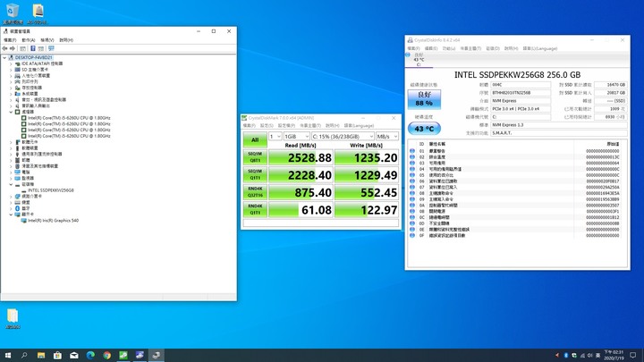The width and height of the screenshot is (644, 362).
Task: Select desktop icon next to Recycle Bin
Action: pyautogui.click(x=38, y=13)
